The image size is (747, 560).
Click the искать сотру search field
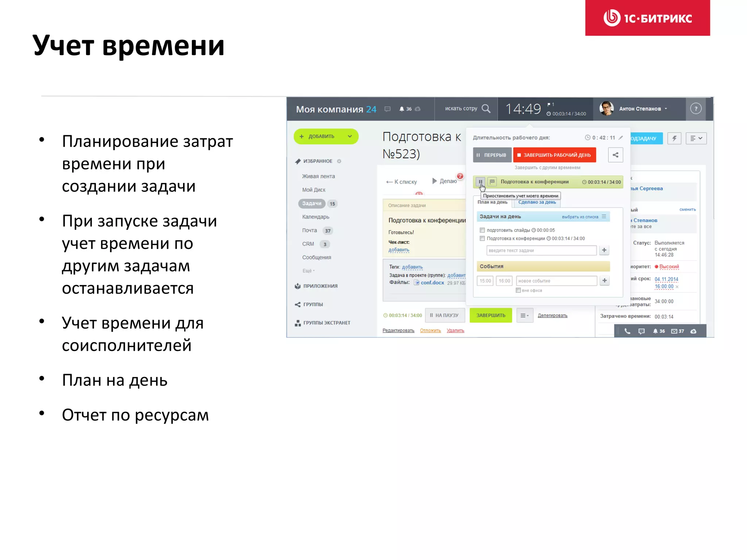click(x=461, y=108)
